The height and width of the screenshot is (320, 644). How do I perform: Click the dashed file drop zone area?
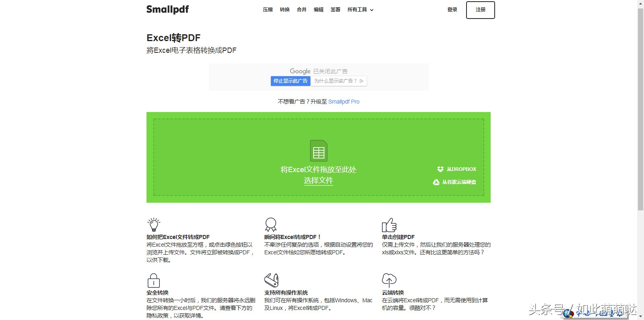[x=318, y=157]
